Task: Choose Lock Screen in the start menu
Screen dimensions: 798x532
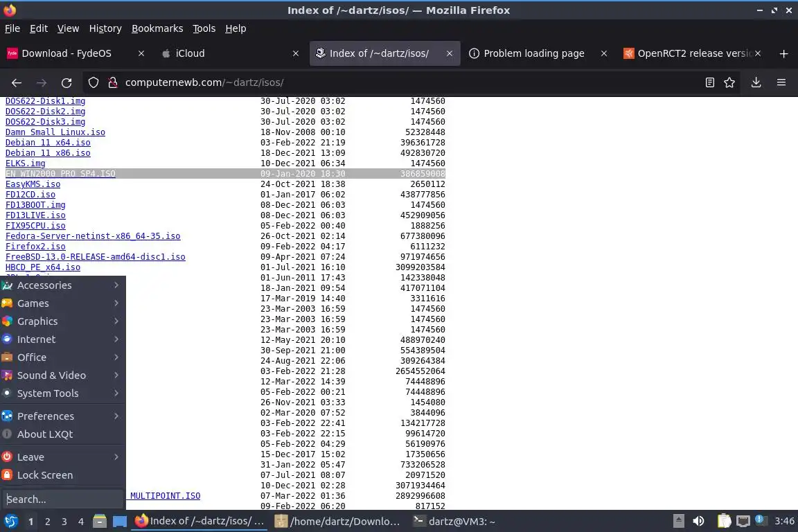Action: point(62,475)
